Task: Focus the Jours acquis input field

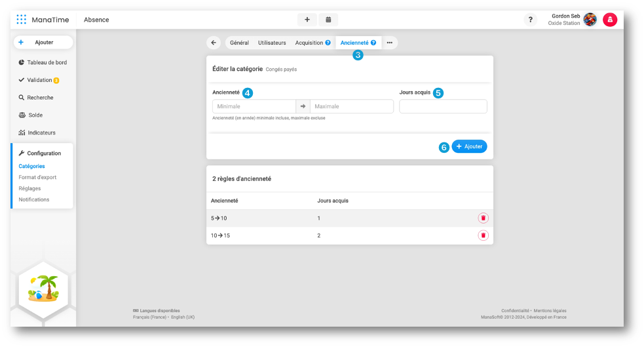Action: pos(443,106)
